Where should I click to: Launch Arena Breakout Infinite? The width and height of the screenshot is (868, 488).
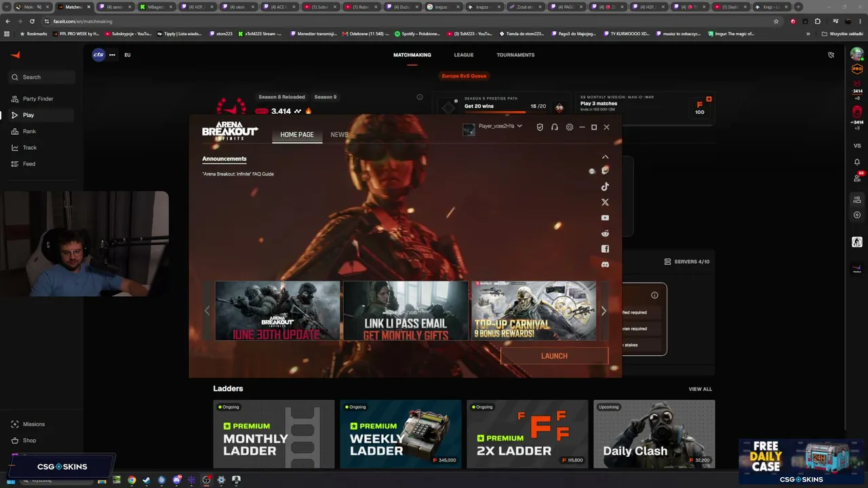[x=554, y=356]
